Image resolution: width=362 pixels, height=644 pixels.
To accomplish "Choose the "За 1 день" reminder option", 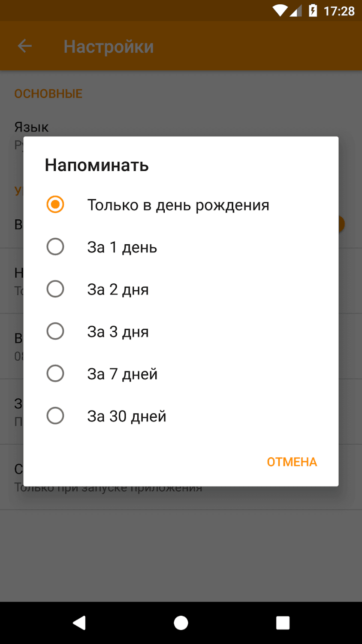I will click(55, 247).
